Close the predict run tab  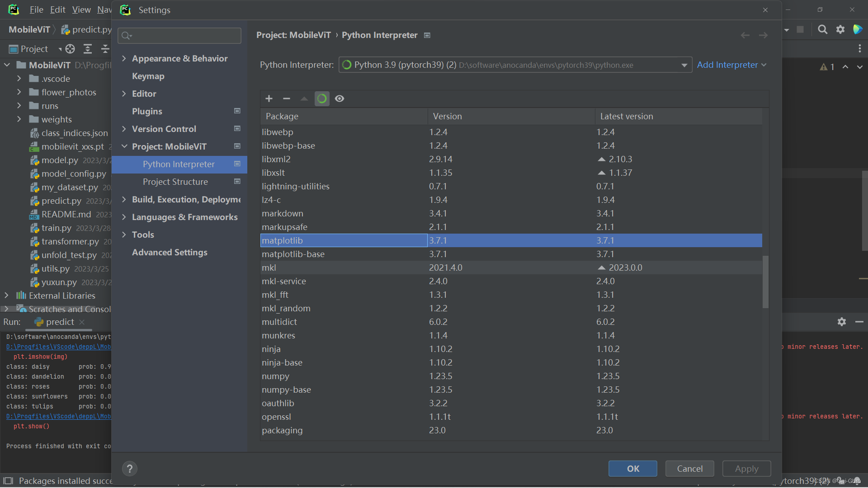pos(82,322)
